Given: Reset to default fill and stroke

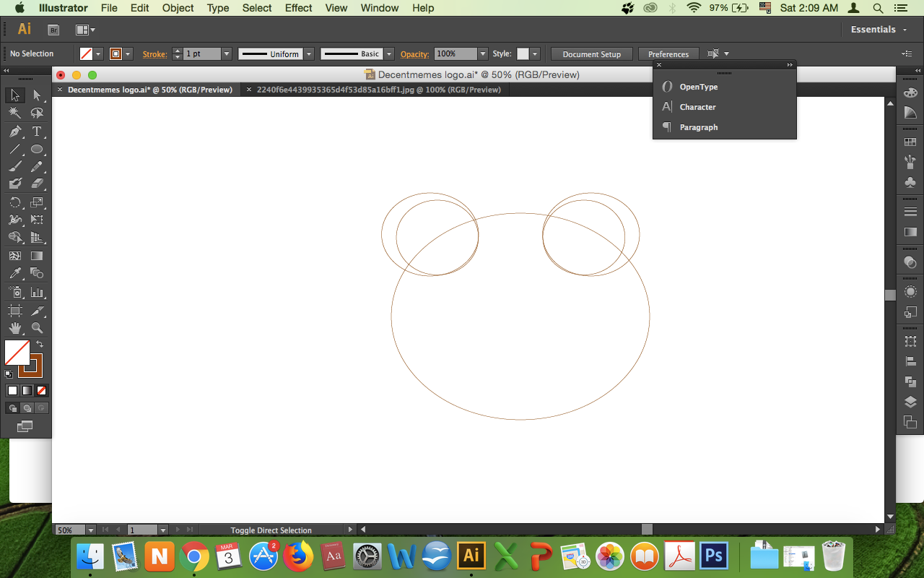Looking at the screenshot, I should coord(9,374).
